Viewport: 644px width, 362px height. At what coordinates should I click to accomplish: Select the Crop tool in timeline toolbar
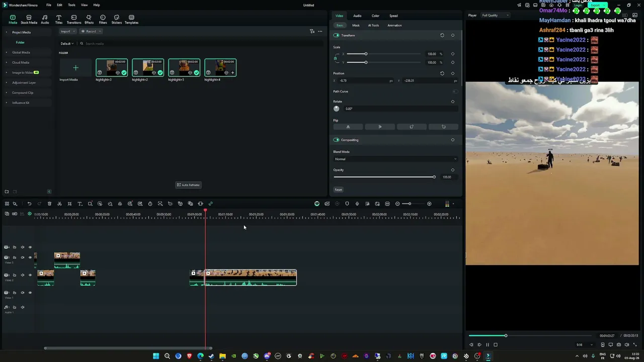pyautogui.click(x=69, y=204)
